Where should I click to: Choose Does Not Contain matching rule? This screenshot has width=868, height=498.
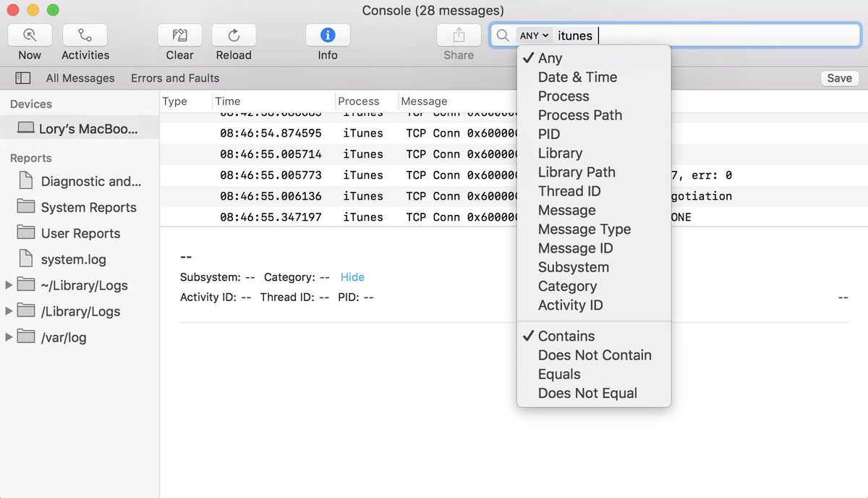[x=595, y=355]
